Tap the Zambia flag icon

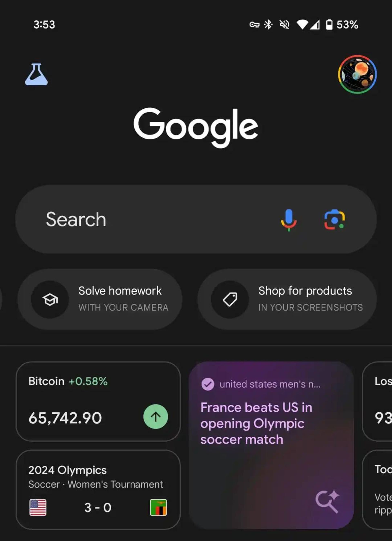pos(158,507)
